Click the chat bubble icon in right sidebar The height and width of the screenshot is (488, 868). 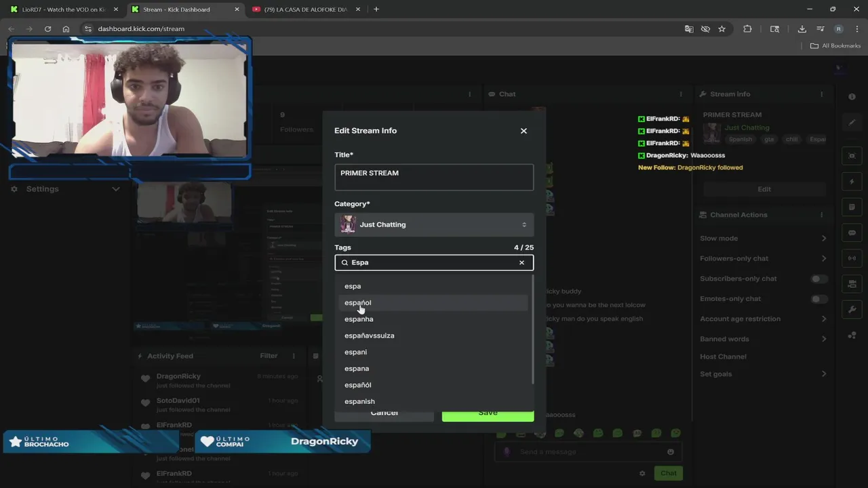[x=852, y=232]
